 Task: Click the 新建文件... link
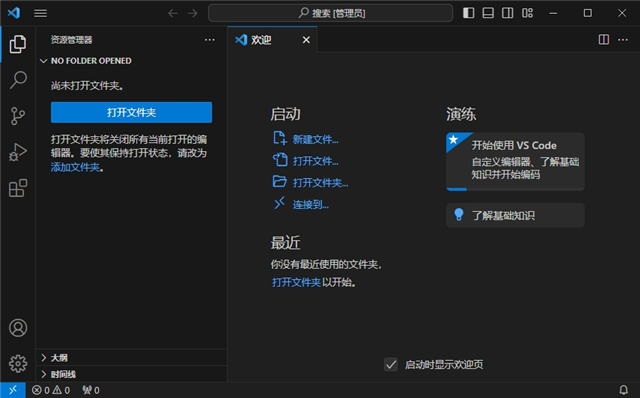315,140
